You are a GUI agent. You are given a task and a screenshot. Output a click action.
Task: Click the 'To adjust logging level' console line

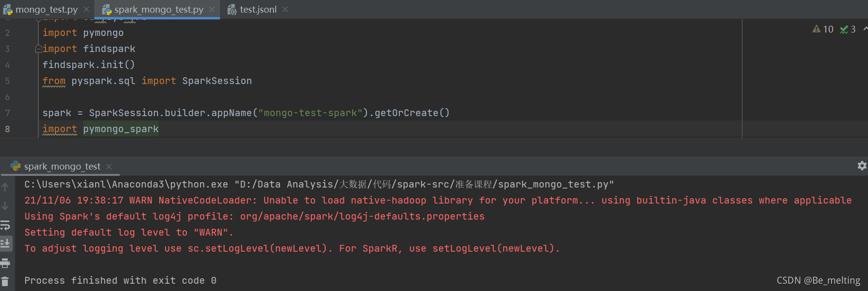(292, 248)
